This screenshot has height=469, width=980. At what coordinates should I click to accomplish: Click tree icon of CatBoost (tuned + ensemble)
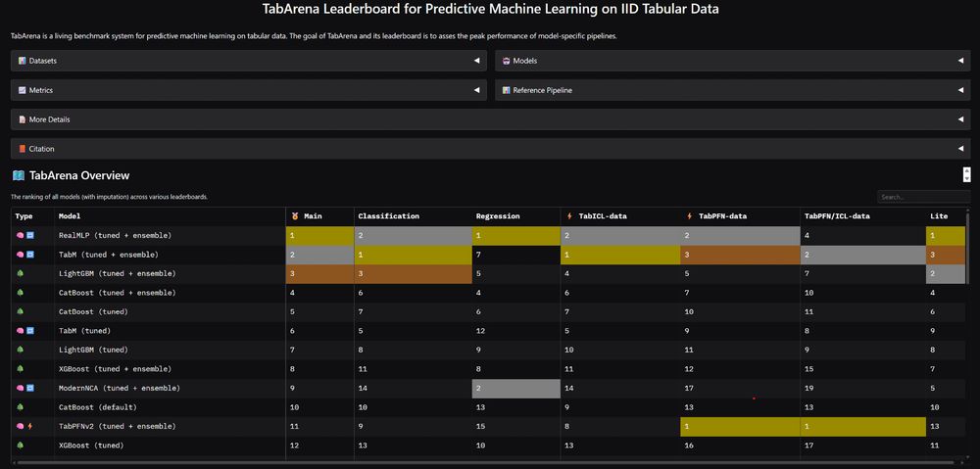point(20,293)
